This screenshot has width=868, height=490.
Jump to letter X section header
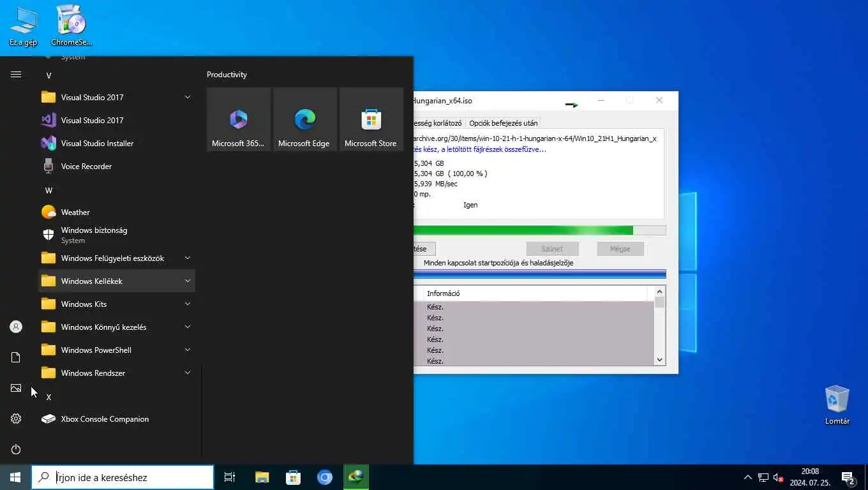tap(49, 397)
